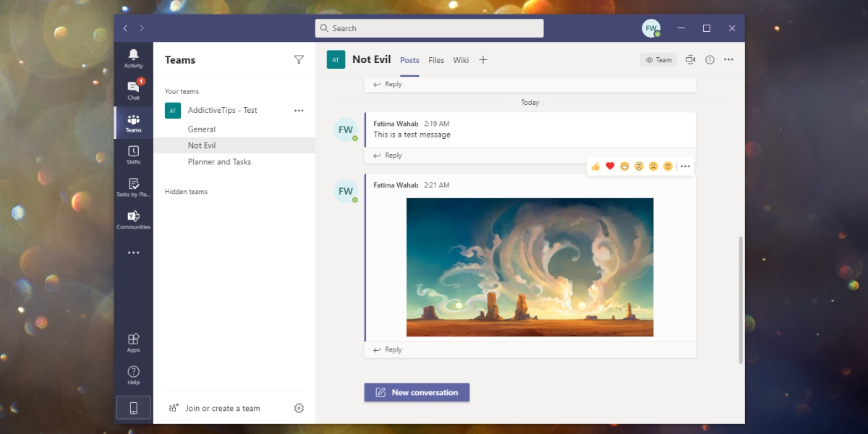Click Fatima Wahab name at 2:21 AM
The height and width of the screenshot is (434, 868).
[396, 185]
